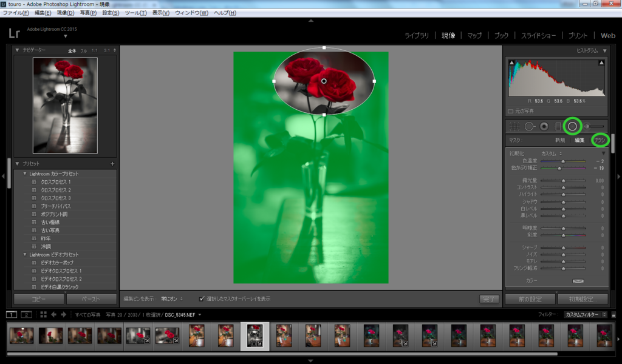Click the 色かぶり補正 slider handle
This screenshot has height=364, width=622.
pyautogui.click(x=559, y=168)
